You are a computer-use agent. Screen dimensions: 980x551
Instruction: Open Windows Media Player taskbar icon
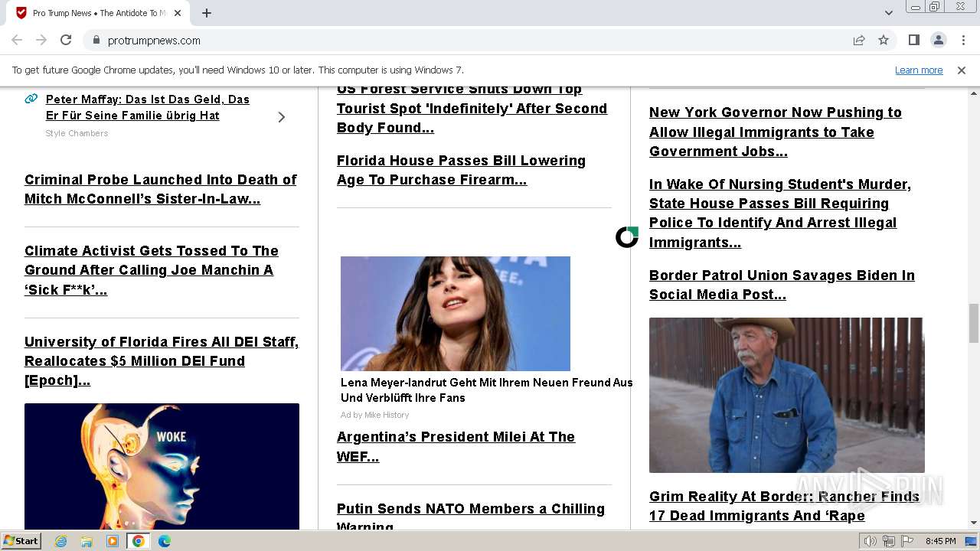[113, 541]
